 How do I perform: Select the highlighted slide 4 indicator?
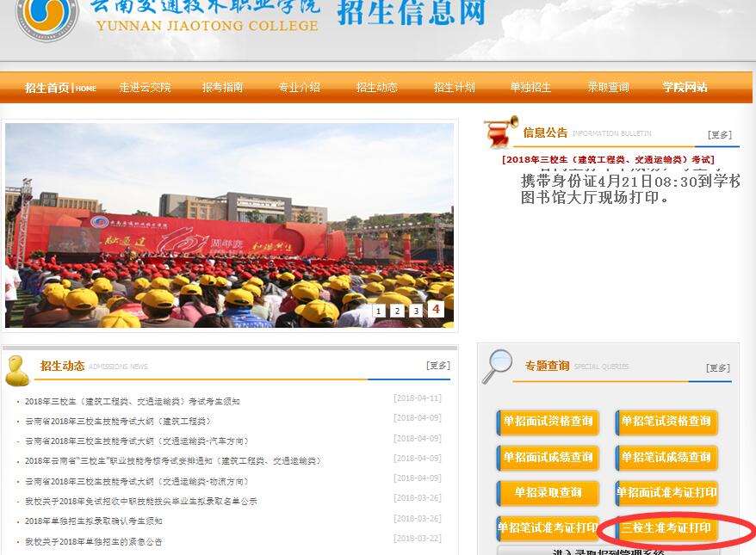pyautogui.click(x=436, y=309)
